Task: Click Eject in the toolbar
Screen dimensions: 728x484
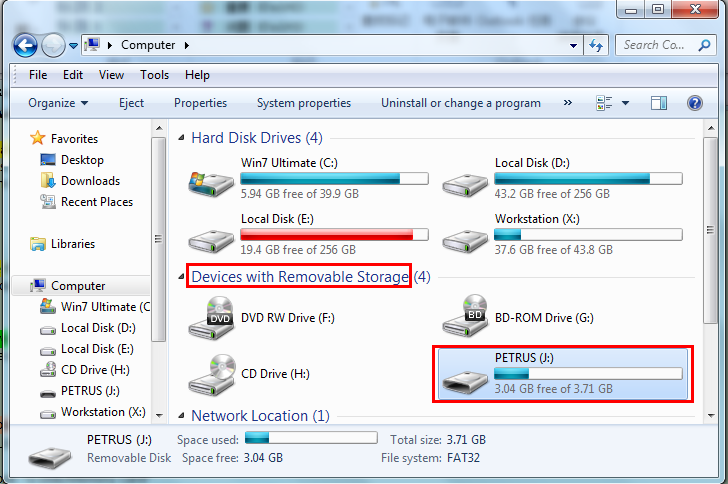Action: pos(131,103)
